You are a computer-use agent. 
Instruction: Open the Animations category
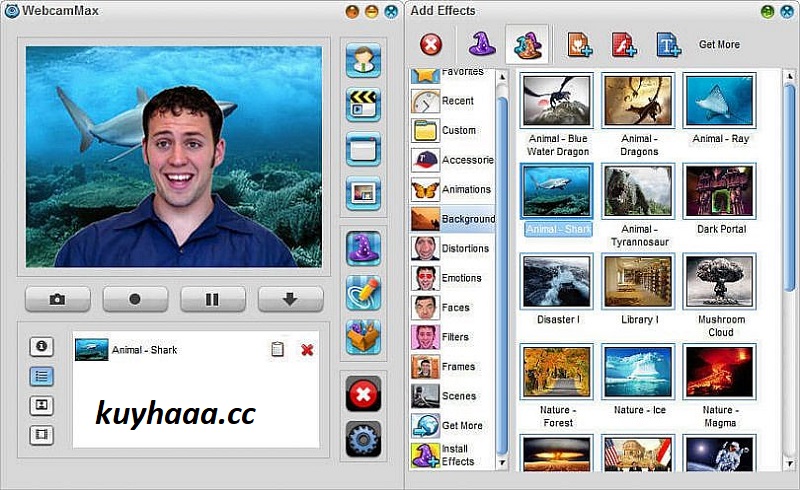tap(453, 189)
